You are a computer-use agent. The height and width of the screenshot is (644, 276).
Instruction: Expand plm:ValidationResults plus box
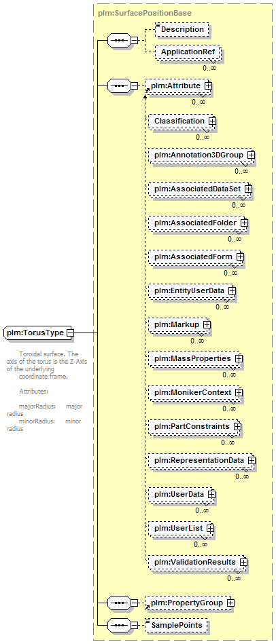[x=243, y=562]
